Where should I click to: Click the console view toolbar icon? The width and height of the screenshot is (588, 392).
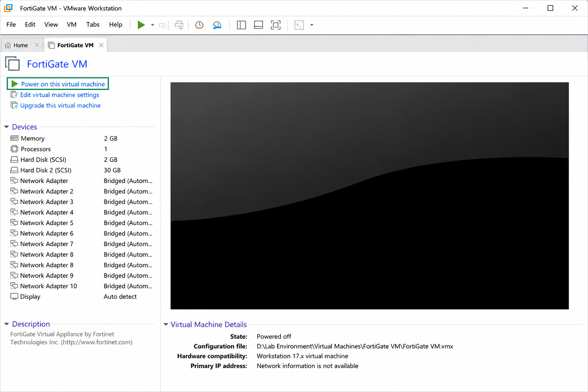tap(299, 25)
